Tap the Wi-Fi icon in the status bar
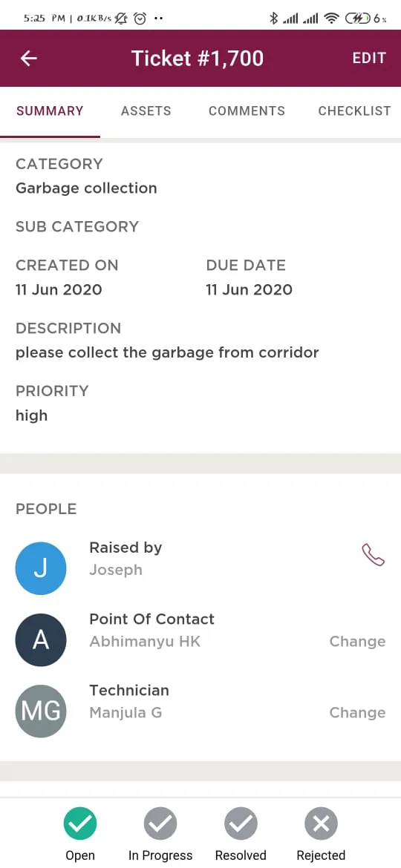This screenshot has height=868, width=401. [x=332, y=19]
